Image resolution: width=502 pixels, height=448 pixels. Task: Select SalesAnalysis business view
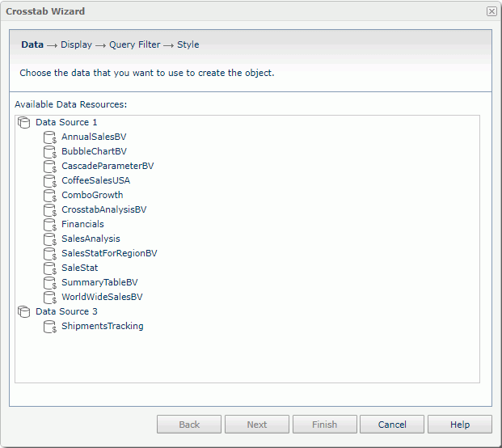coord(91,239)
